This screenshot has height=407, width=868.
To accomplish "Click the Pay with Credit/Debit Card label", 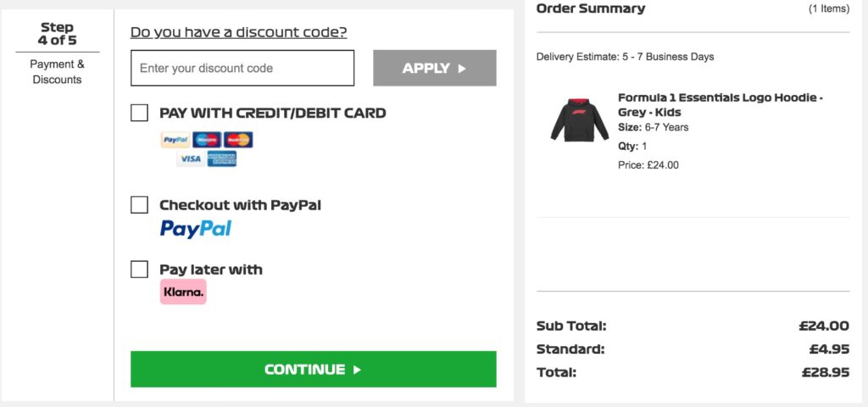I will (x=272, y=113).
